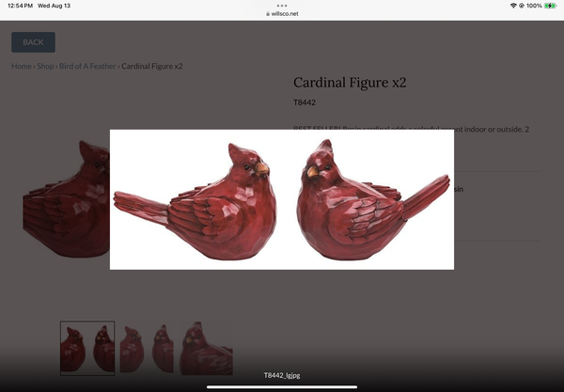Select the first thumbnail showing both cardinals
Screen dimensions: 564x392
pyautogui.click(x=87, y=348)
